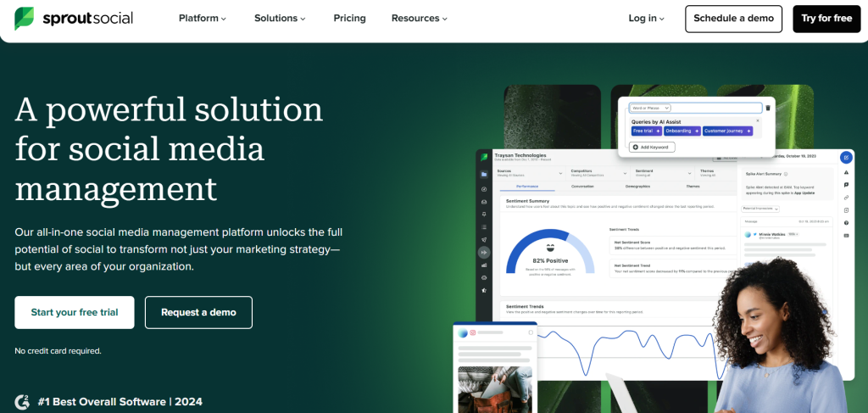Screen dimensions: 868x413
Task: Expand the Solutions menu
Action: tap(280, 19)
